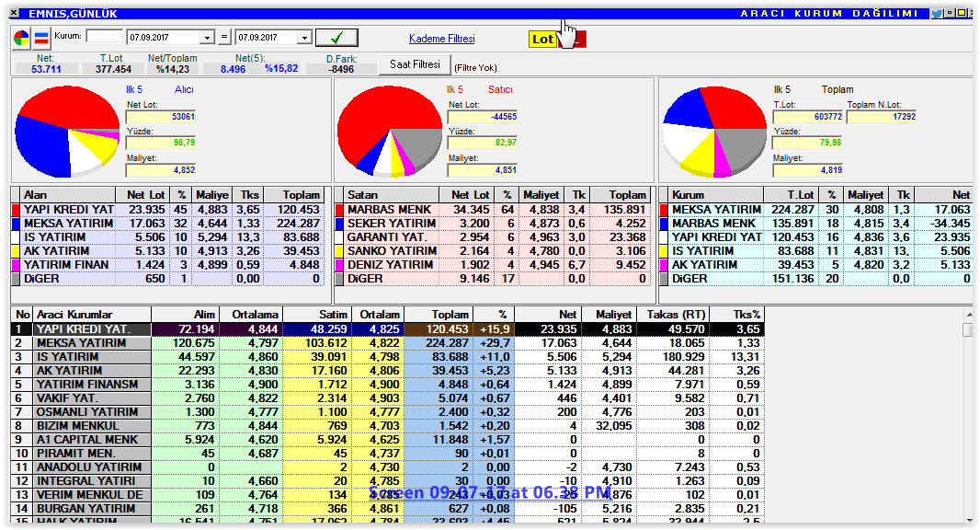Screen dimensions: 980x530
Task: Click the scroll up arrow of broker list
Action: [x=967, y=315]
